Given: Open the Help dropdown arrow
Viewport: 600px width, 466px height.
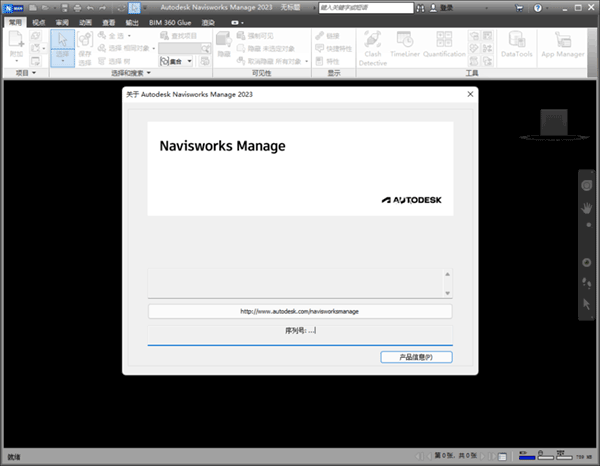Looking at the screenshot, I should click(547, 8).
